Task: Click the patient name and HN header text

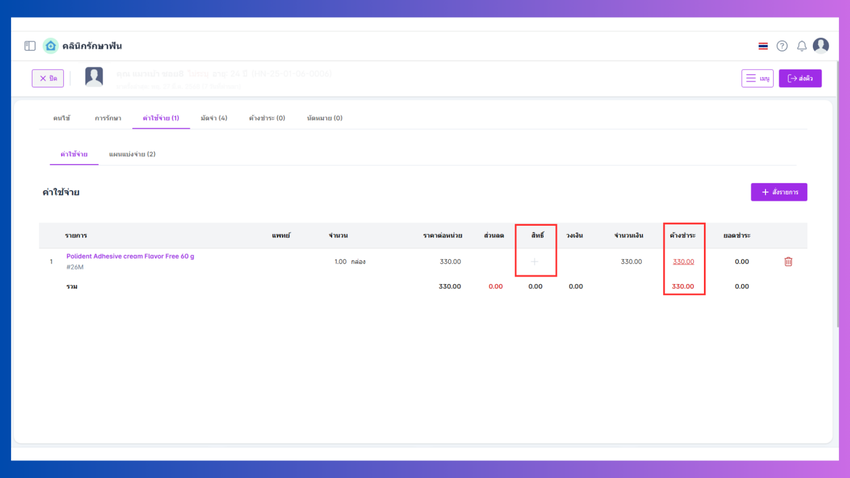Action: tap(224, 74)
